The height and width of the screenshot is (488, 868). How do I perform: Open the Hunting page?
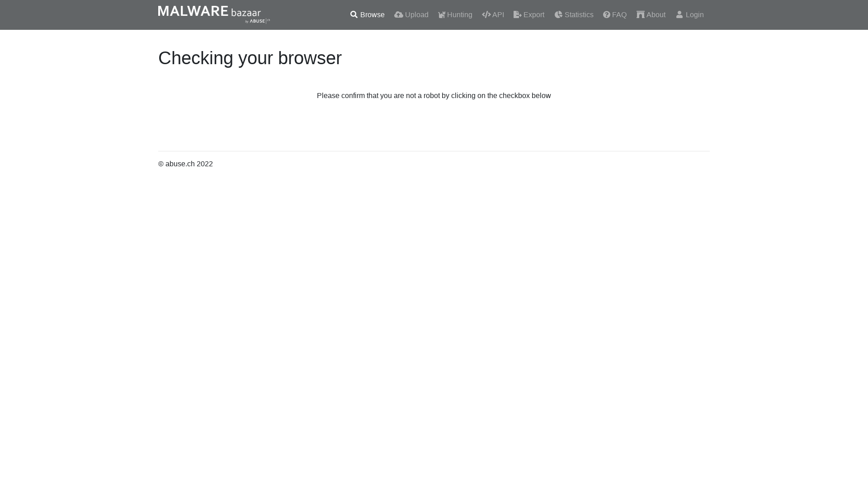tap(459, 14)
